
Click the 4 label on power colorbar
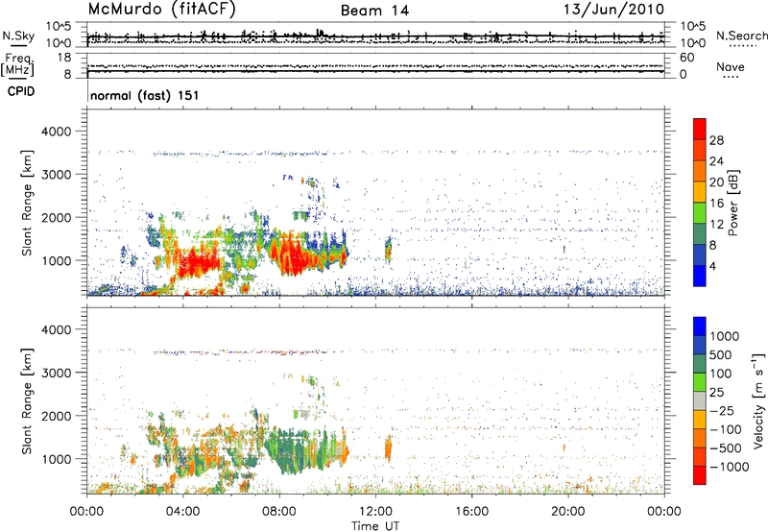click(712, 266)
